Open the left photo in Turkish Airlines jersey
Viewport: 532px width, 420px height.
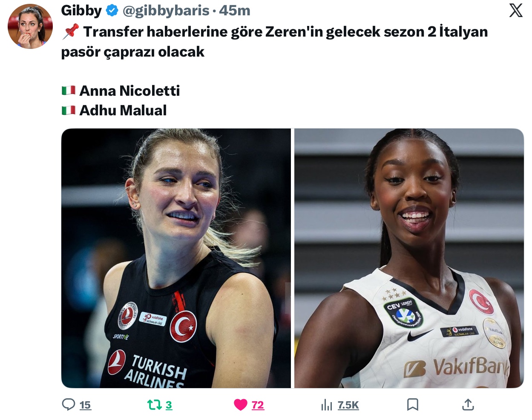[176, 258]
